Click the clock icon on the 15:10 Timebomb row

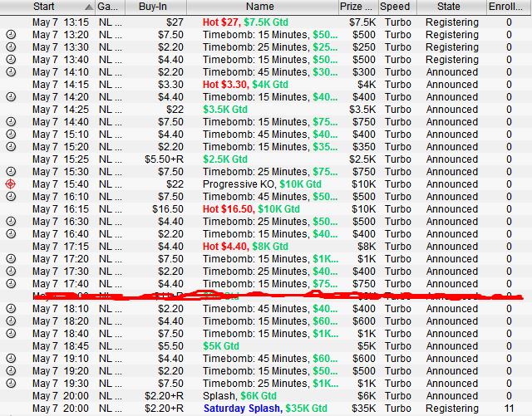(x=11, y=135)
